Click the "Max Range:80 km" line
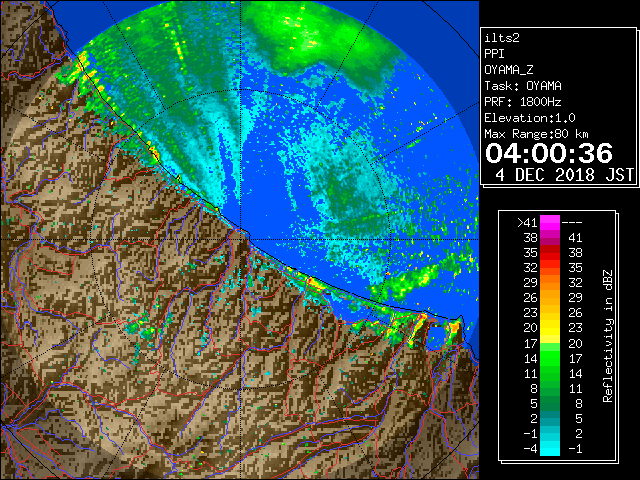640x480 pixels. tap(536, 134)
